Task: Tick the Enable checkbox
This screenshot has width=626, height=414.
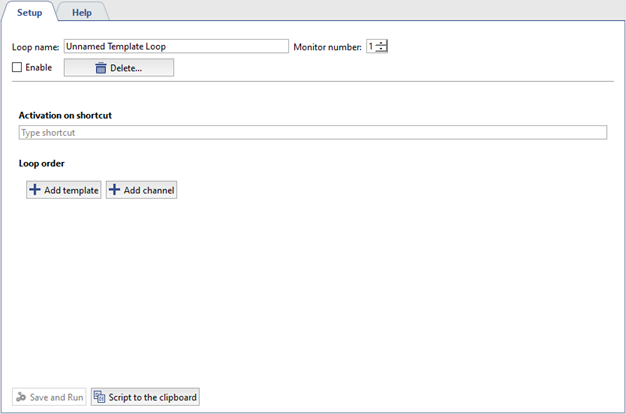Action: pyautogui.click(x=17, y=68)
